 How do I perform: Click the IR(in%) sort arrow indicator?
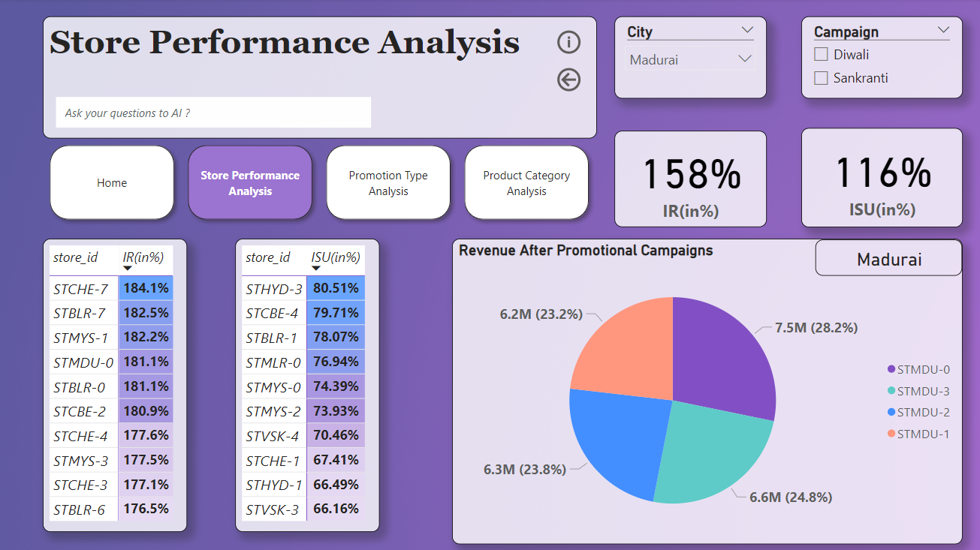[x=128, y=268]
